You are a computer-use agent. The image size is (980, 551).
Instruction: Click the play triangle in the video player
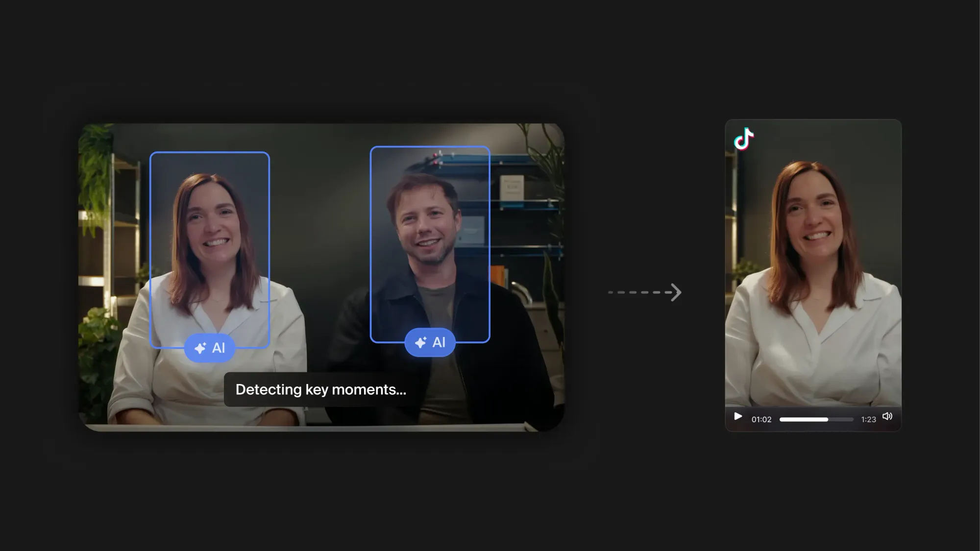[737, 416]
